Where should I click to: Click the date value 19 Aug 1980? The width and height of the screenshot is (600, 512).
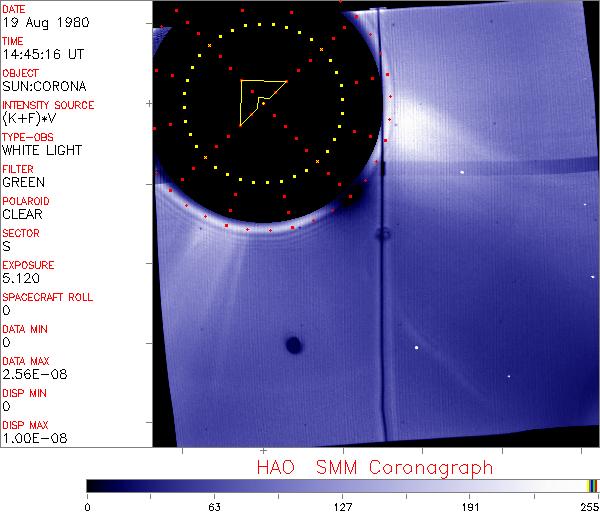pyautogui.click(x=37, y=22)
